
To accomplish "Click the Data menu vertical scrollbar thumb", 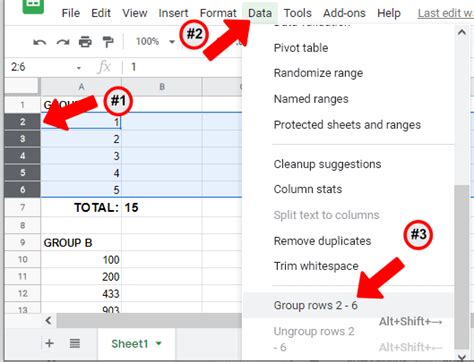I will click(x=462, y=267).
